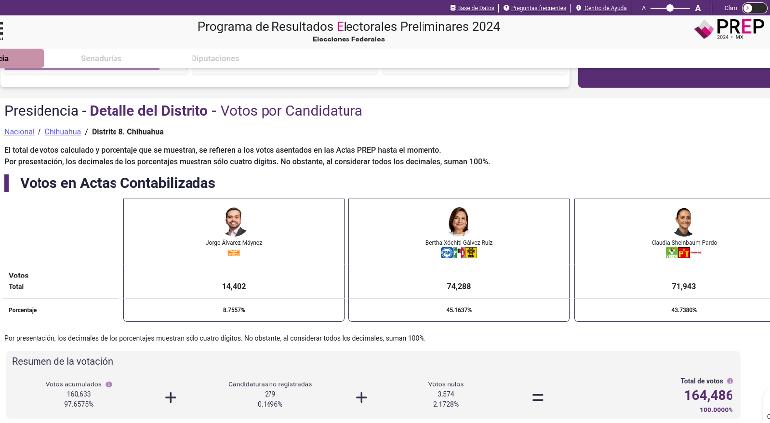The image size is (770, 423).
Task: Click Claudia Sheinbaum Pardo photo
Action: coord(683,222)
